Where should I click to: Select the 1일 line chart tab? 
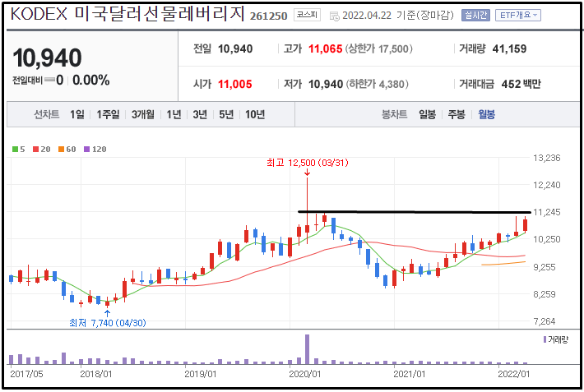[x=77, y=114]
